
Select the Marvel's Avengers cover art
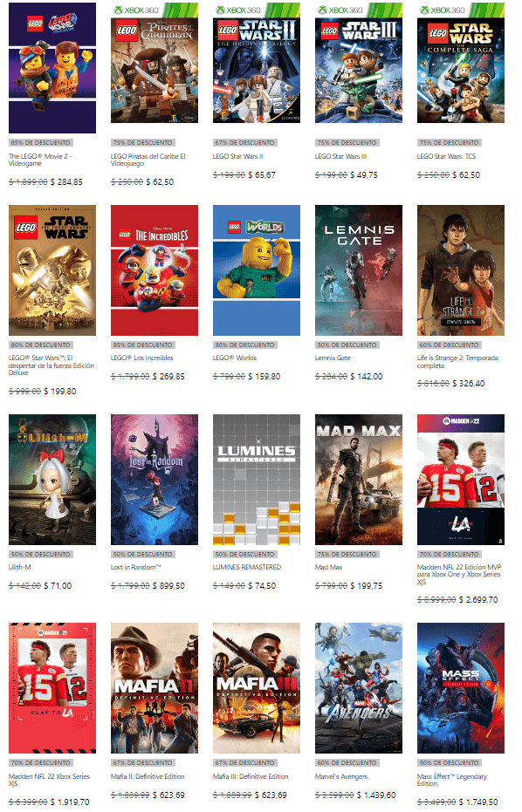pyautogui.click(x=358, y=688)
